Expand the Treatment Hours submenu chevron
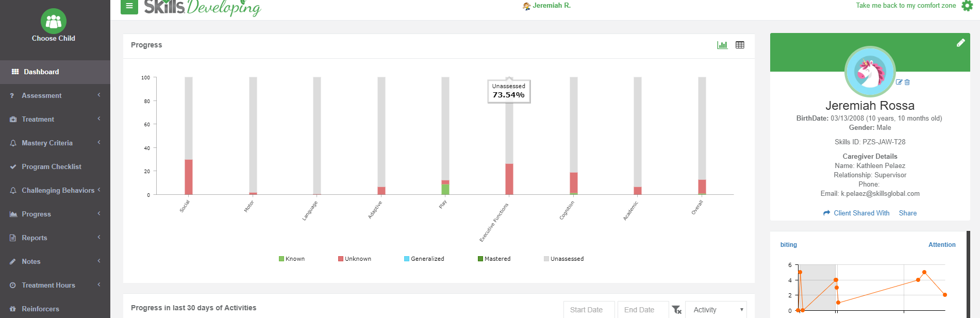 coord(99,284)
